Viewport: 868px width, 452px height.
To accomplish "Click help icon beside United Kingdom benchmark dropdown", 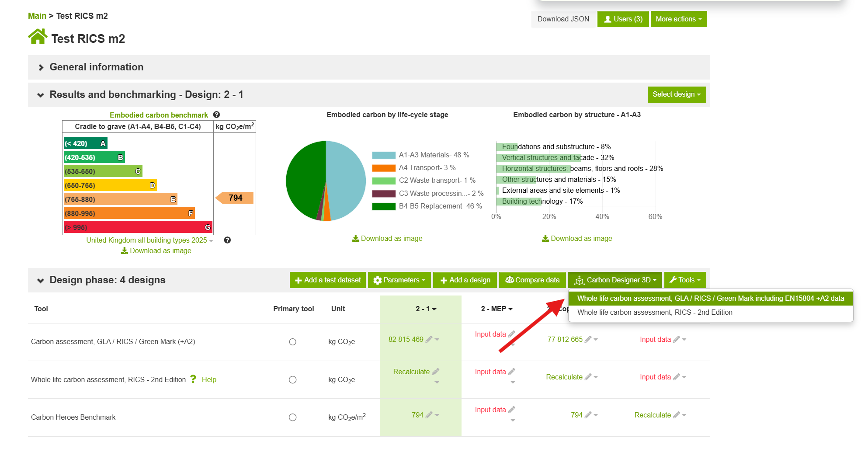I will (227, 240).
